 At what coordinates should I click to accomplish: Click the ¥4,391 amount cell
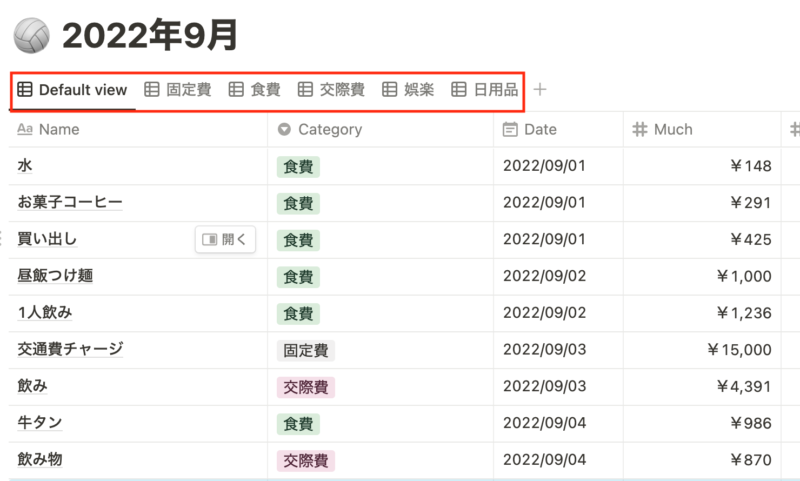click(x=702, y=387)
